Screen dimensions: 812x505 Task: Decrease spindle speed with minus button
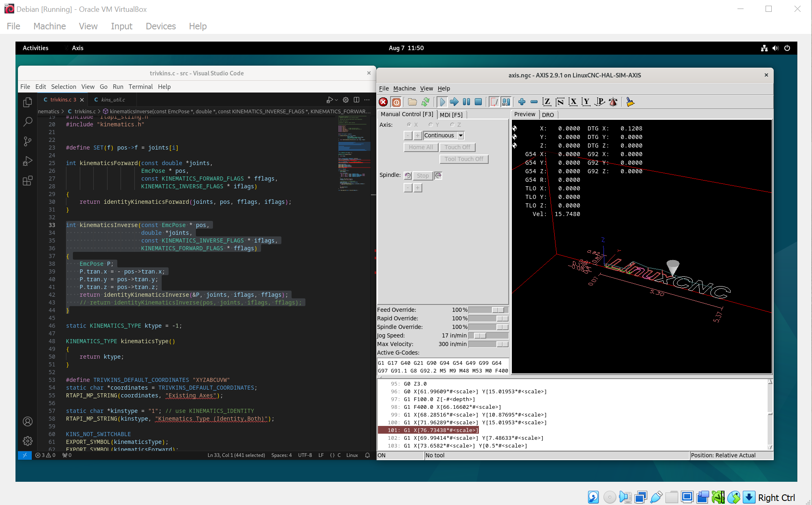(408, 188)
